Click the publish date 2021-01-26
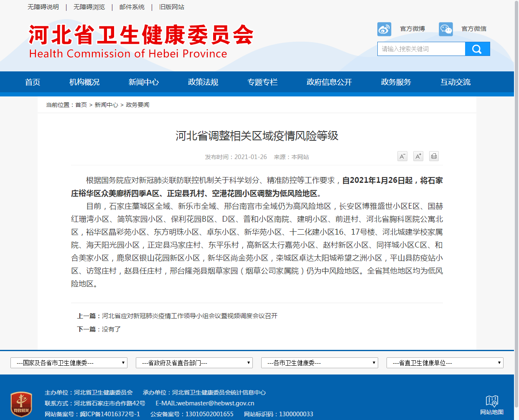This screenshot has width=519, height=420. (x=251, y=157)
